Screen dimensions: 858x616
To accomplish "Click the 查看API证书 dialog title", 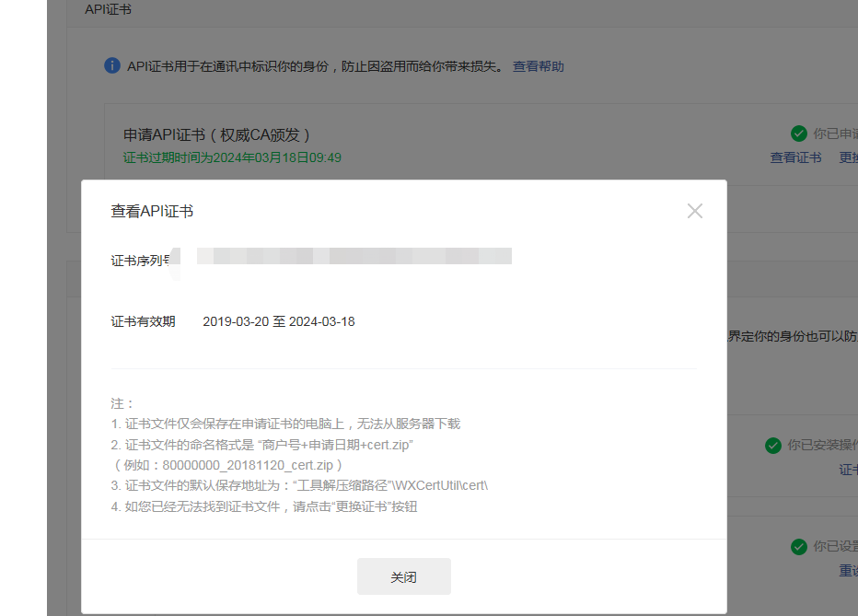I will tap(152, 211).
